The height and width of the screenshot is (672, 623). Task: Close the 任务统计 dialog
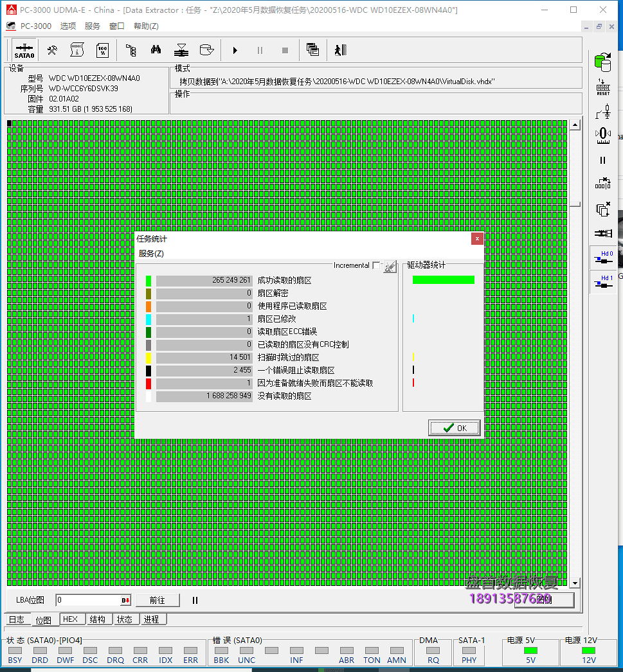[x=477, y=239]
